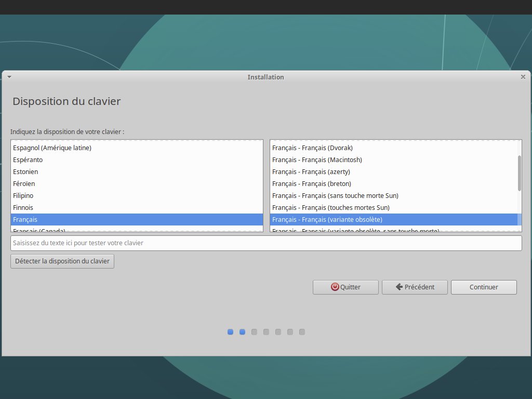Select Finnois keyboard layout

[23, 208]
